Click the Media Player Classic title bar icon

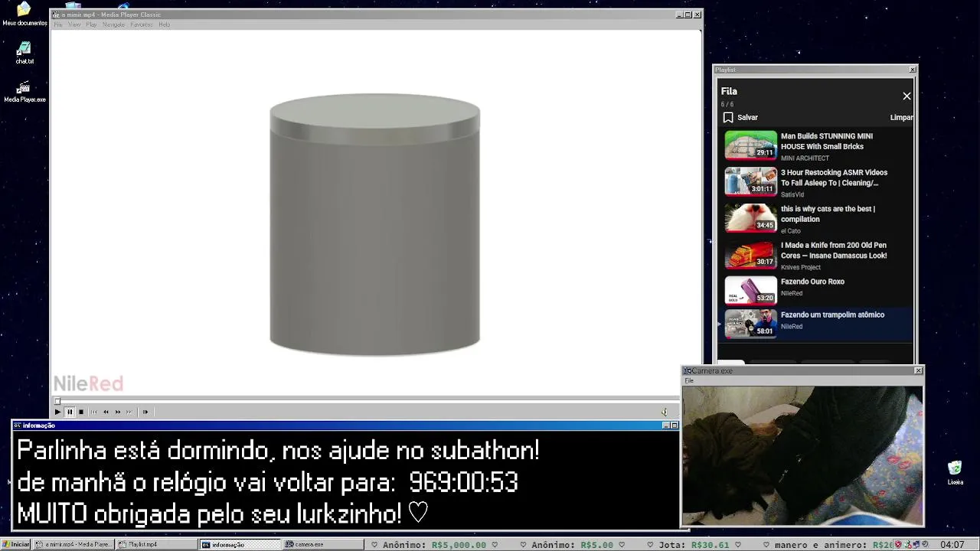point(56,15)
